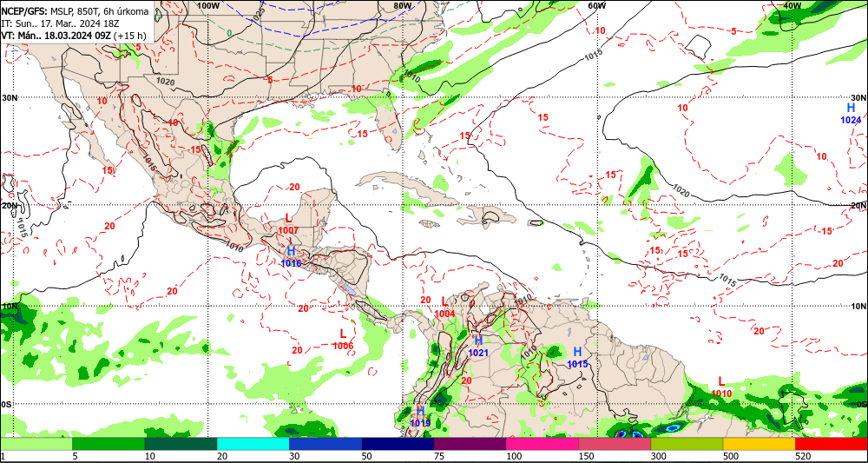The width and height of the screenshot is (868, 463).
Task: Click the 'NCEP/GFS: MSLP, 850T, 6h úrkoma' title
Action: click(x=75, y=11)
